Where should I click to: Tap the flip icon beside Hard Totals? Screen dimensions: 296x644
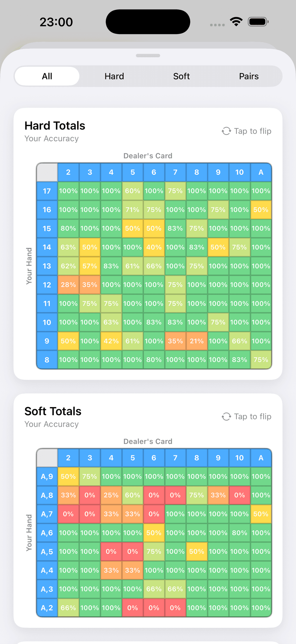(226, 131)
